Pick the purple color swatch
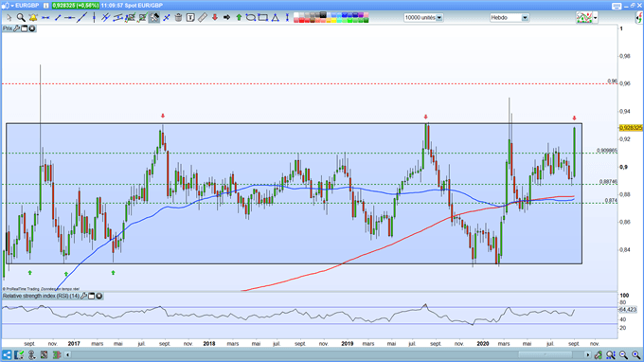 (x=360, y=15)
